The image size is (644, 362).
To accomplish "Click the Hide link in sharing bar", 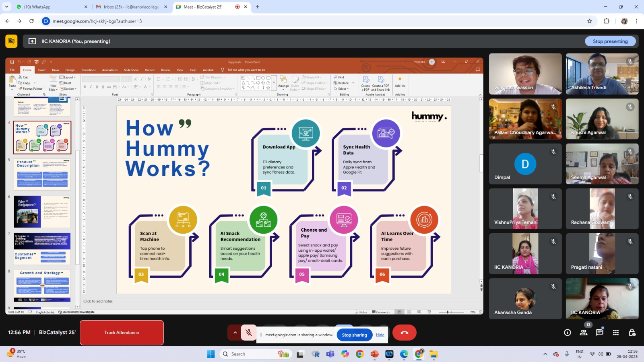I will 380,335.
